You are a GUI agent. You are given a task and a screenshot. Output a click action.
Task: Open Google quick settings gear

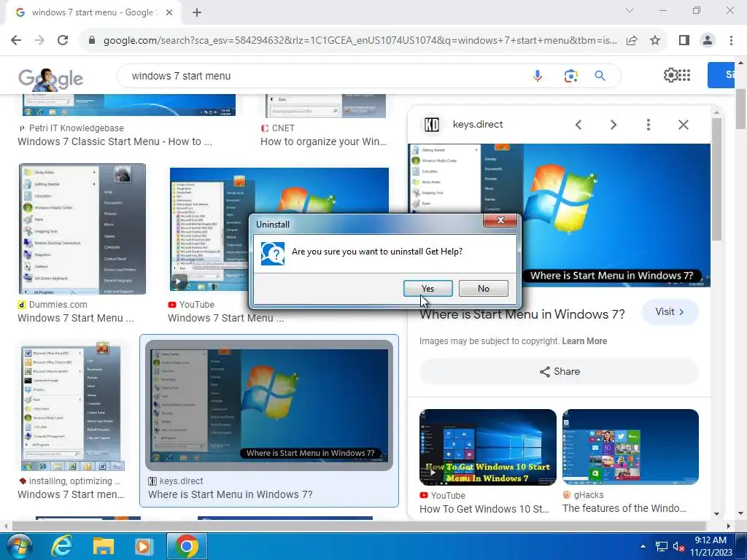(x=670, y=75)
